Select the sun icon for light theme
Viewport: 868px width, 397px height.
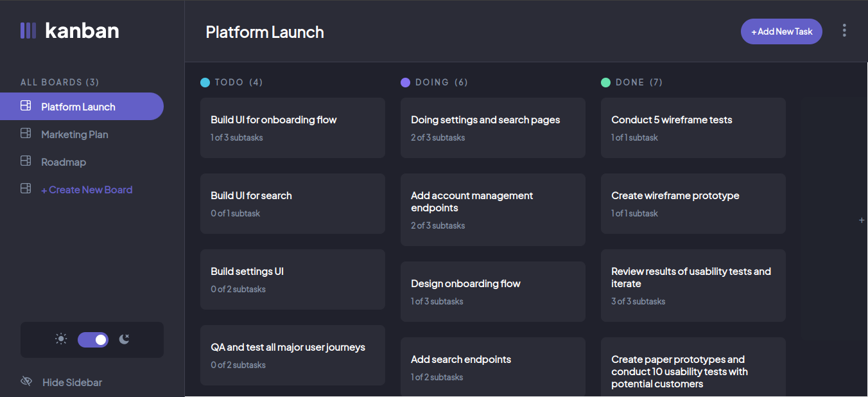coord(61,339)
